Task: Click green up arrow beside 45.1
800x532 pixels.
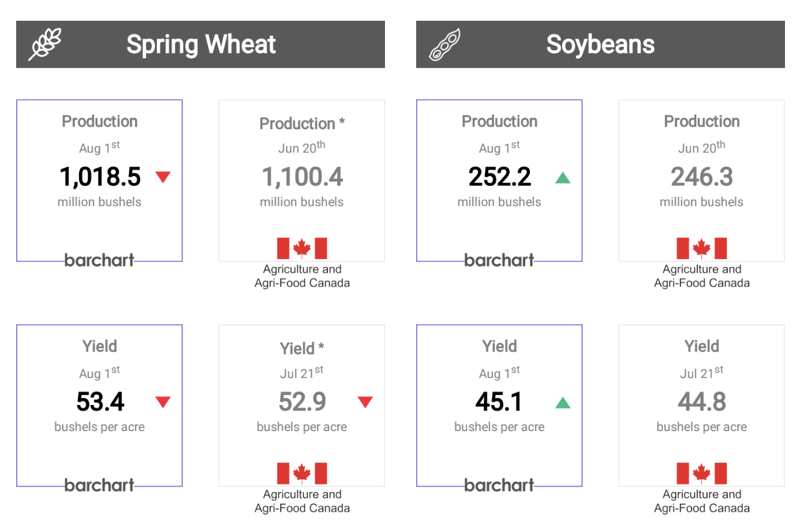Action: point(563,403)
